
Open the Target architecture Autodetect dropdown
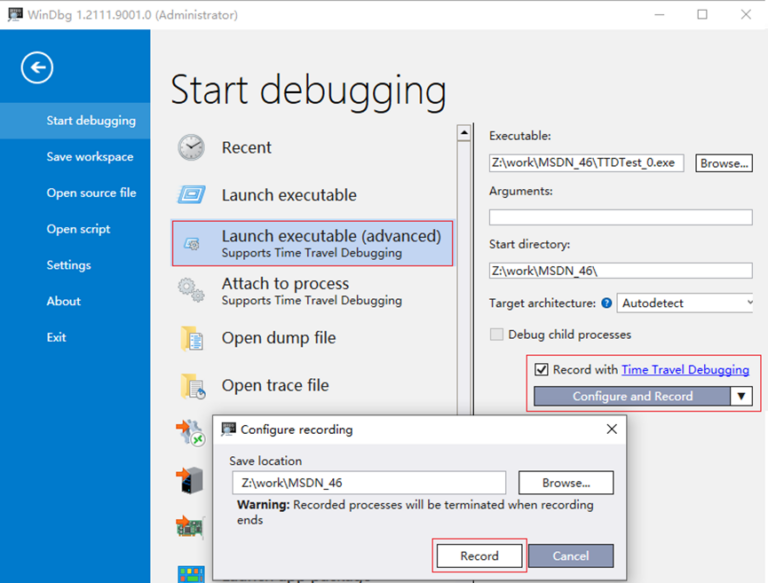pos(685,302)
